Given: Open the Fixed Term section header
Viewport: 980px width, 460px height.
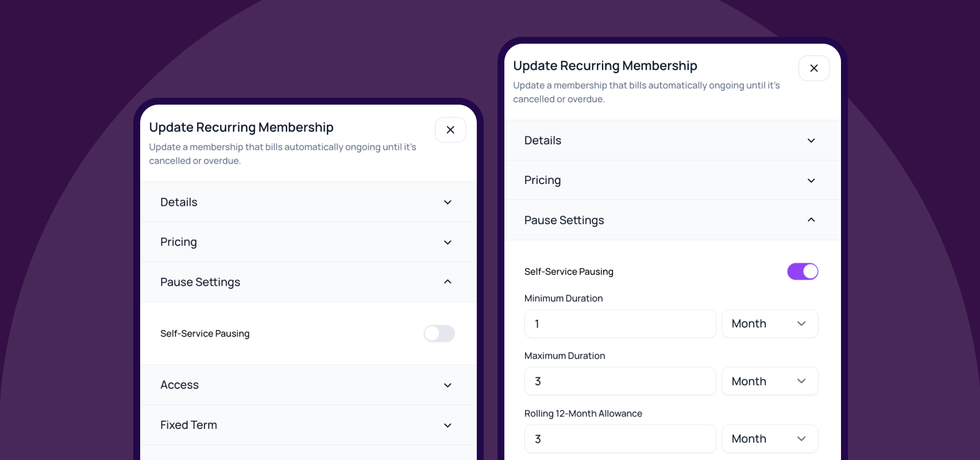Looking at the screenshot, I should tap(308, 425).
